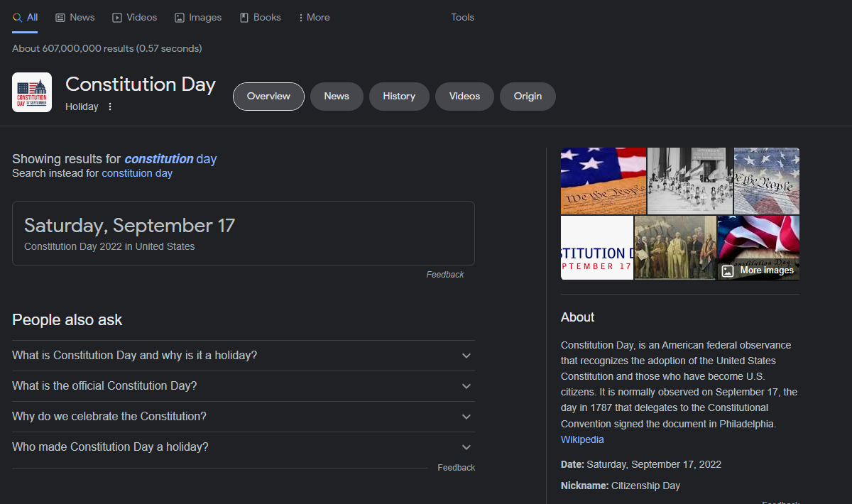The height and width of the screenshot is (504, 852).
Task: Click the play icon on Videos tab
Action: click(117, 17)
